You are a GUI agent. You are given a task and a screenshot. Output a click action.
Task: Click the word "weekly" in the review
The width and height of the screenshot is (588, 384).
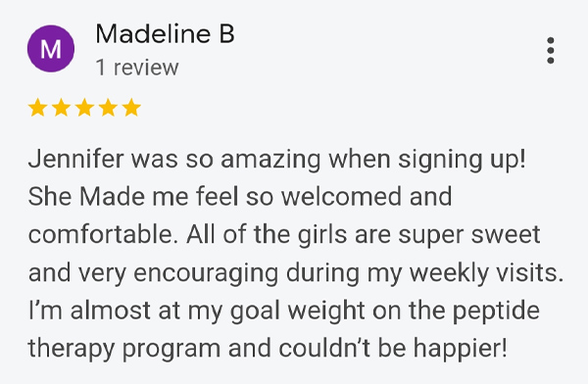click(449, 273)
